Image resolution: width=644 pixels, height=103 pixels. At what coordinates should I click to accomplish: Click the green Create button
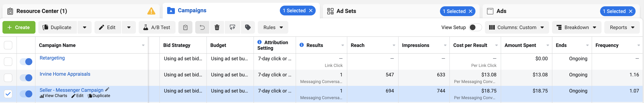[19, 28]
